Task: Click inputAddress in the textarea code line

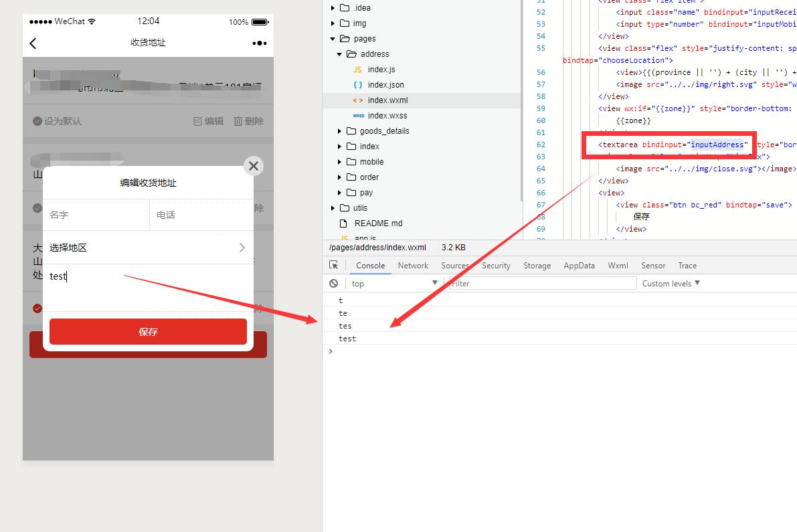Action: pos(717,145)
